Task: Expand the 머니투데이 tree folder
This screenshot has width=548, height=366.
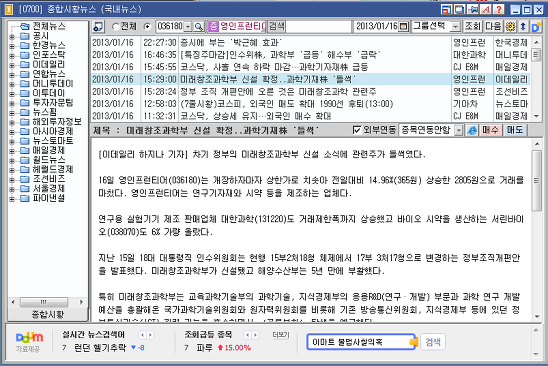Action: [12, 84]
